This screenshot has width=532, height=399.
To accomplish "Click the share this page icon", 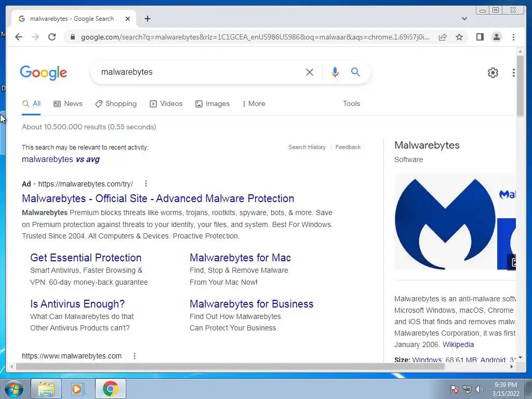I will (x=443, y=37).
